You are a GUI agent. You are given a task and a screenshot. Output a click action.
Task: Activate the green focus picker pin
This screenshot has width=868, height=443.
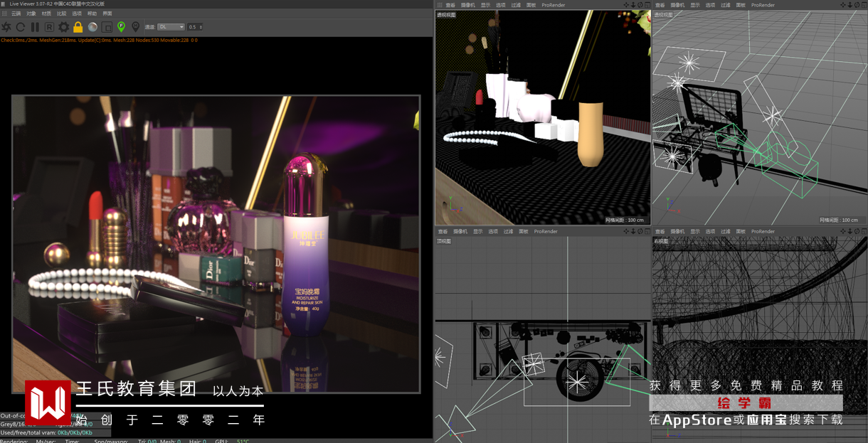[x=121, y=27]
